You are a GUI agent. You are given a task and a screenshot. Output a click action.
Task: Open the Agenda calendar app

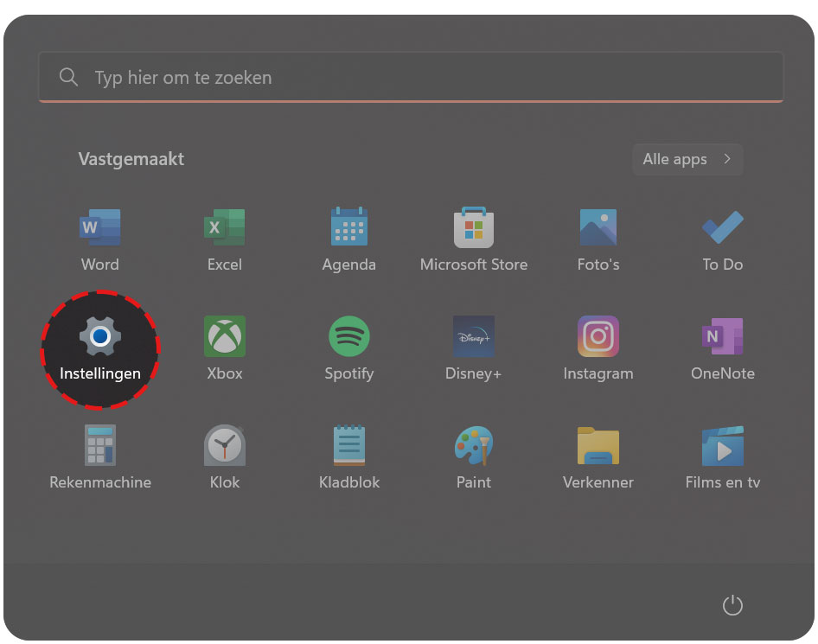[349, 228]
